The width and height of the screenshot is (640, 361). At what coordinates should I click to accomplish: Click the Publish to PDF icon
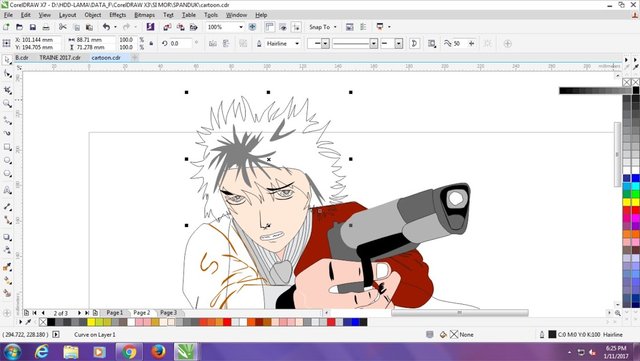(193, 27)
